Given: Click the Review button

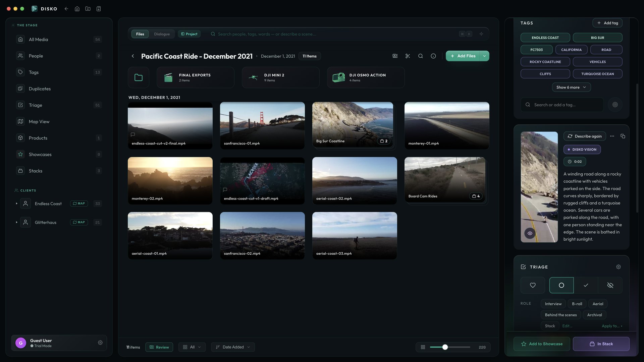Looking at the screenshot, I should pos(159,347).
